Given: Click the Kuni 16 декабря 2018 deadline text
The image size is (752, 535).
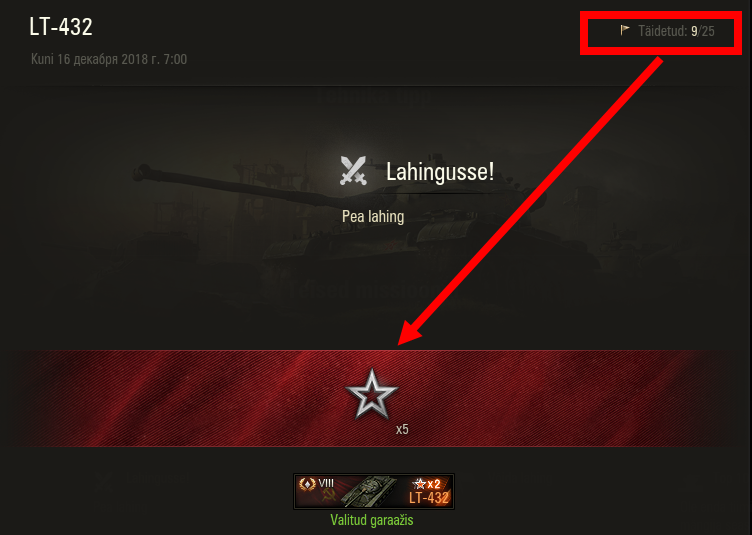Looking at the screenshot, I should click(x=109, y=59).
